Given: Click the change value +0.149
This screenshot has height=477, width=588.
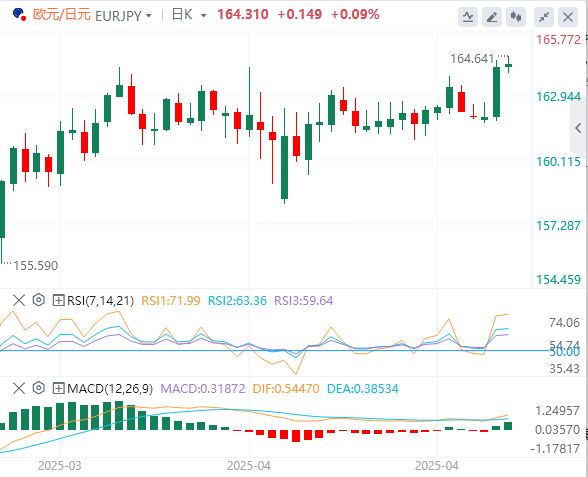Looking at the screenshot, I should [x=300, y=15].
